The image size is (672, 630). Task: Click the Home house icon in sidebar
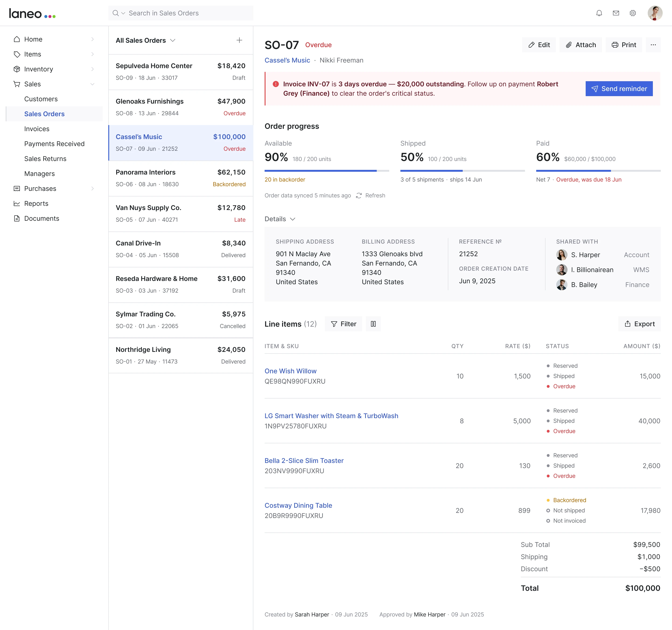click(17, 39)
